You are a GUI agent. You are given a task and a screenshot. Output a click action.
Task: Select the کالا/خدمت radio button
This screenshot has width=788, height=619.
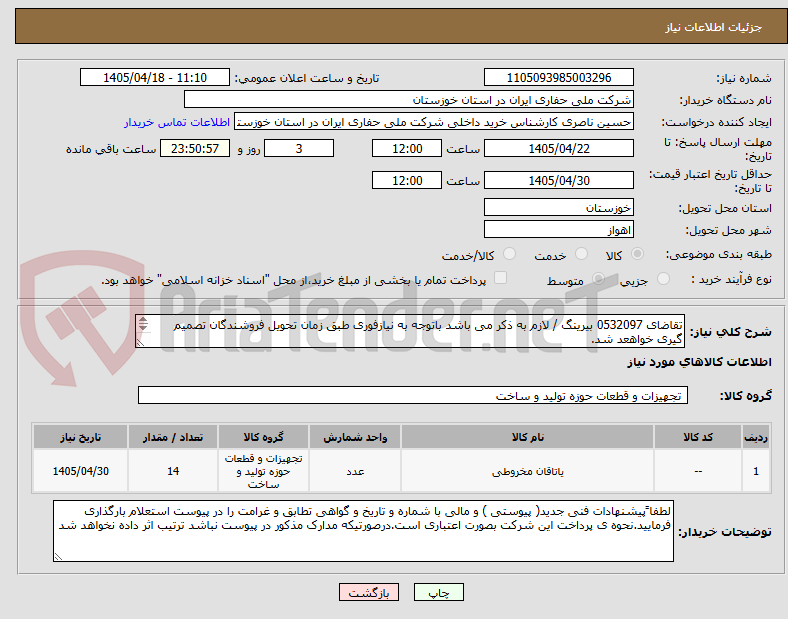[509, 254]
